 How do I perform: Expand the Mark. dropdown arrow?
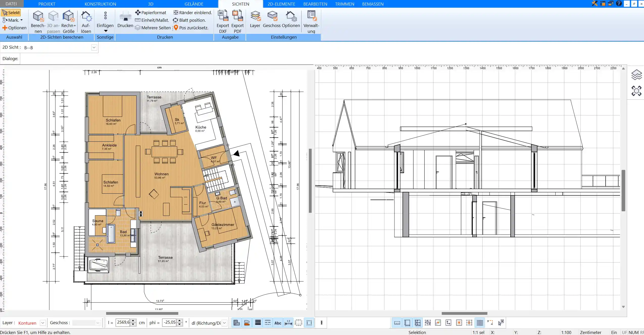[21, 20]
